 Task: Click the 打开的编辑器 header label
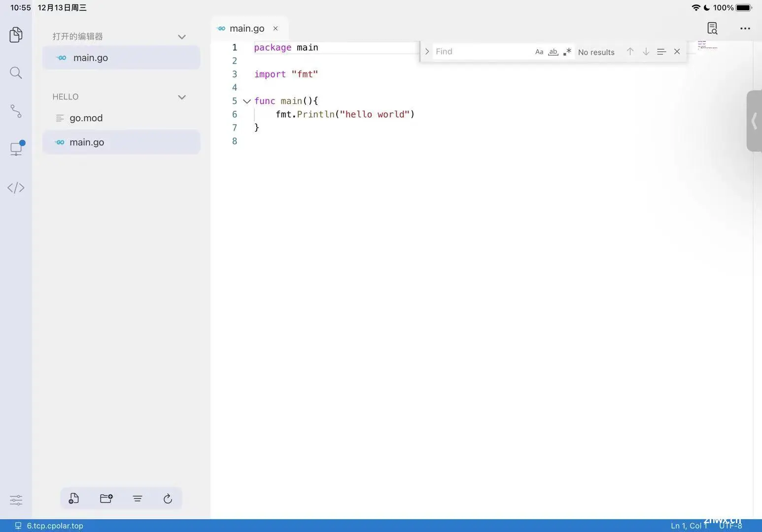point(78,36)
